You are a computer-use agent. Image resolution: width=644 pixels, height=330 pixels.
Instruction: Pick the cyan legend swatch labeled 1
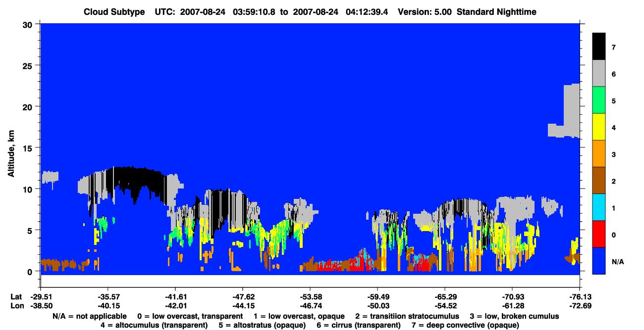pyautogui.click(x=599, y=207)
